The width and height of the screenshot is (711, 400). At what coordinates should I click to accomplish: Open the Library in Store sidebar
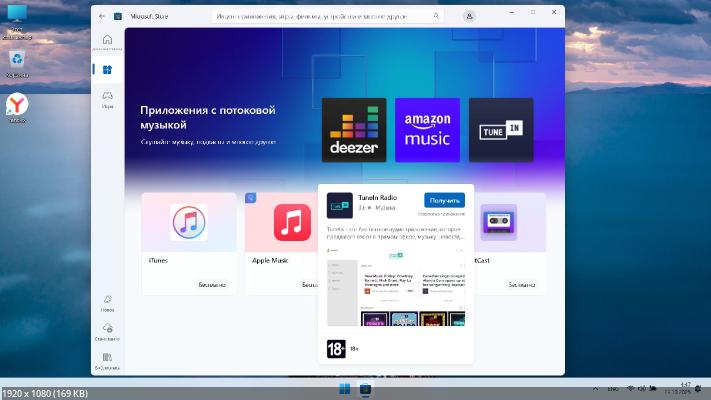pyautogui.click(x=107, y=359)
